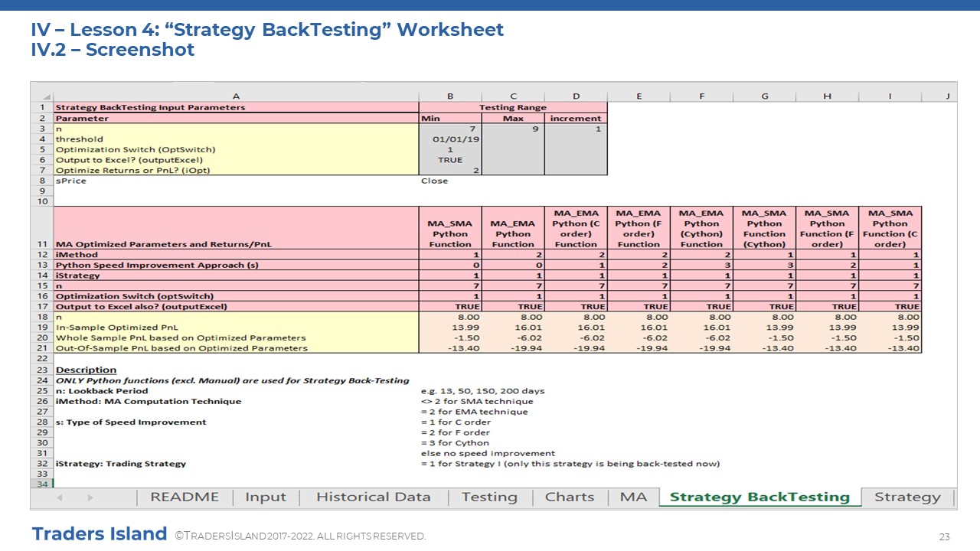The height and width of the screenshot is (551, 980).
Task: Click the 'Strategy BackTesting Input Parameters' cell
Action: (x=236, y=108)
